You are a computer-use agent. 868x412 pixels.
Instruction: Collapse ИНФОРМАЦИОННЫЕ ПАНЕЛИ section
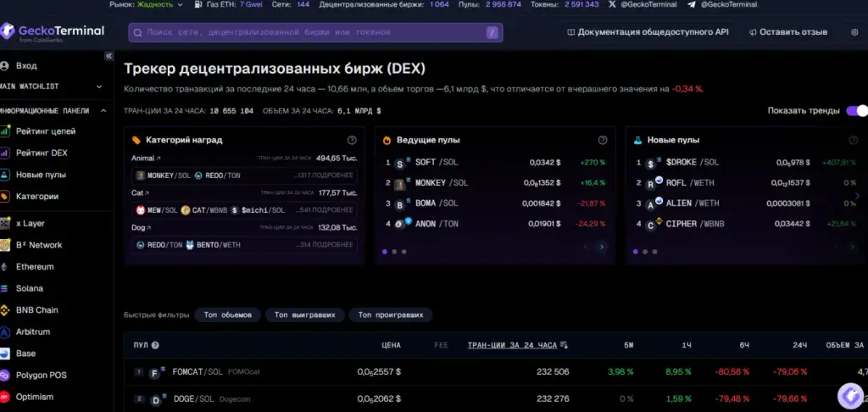tap(103, 111)
